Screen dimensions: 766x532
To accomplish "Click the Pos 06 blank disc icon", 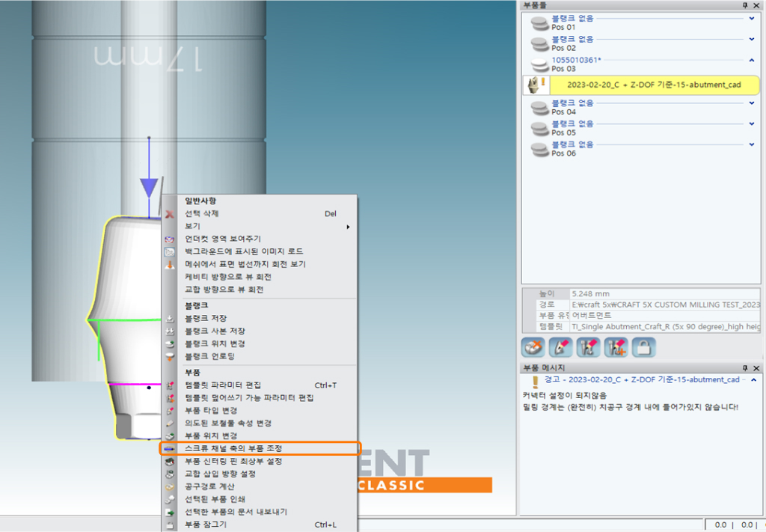I will (539, 149).
